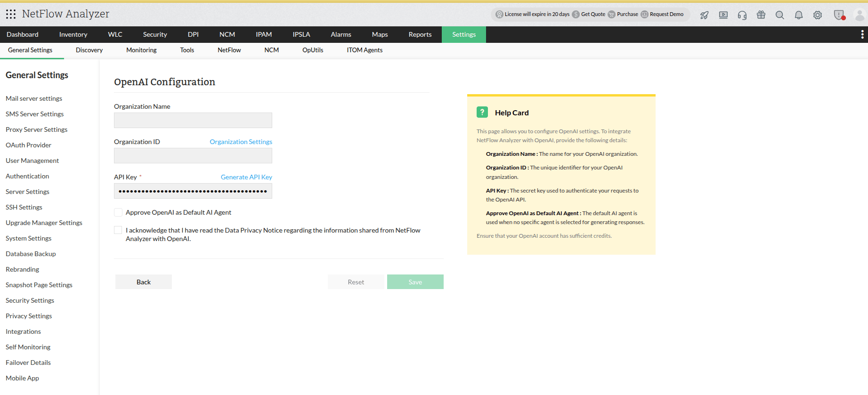This screenshot has width=868, height=395.
Task: Click the search magnifier icon
Action: point(780,15)
